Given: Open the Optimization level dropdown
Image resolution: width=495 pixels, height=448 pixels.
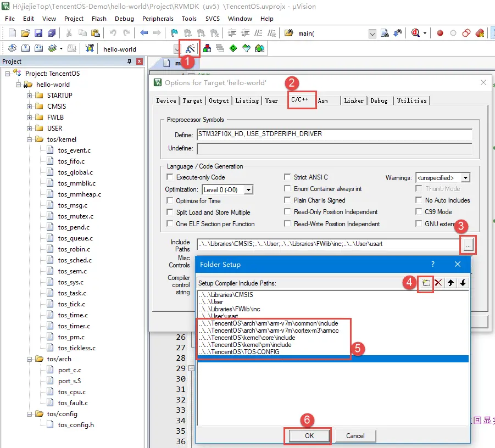Looking at the screenshot, I should point(249,189).
